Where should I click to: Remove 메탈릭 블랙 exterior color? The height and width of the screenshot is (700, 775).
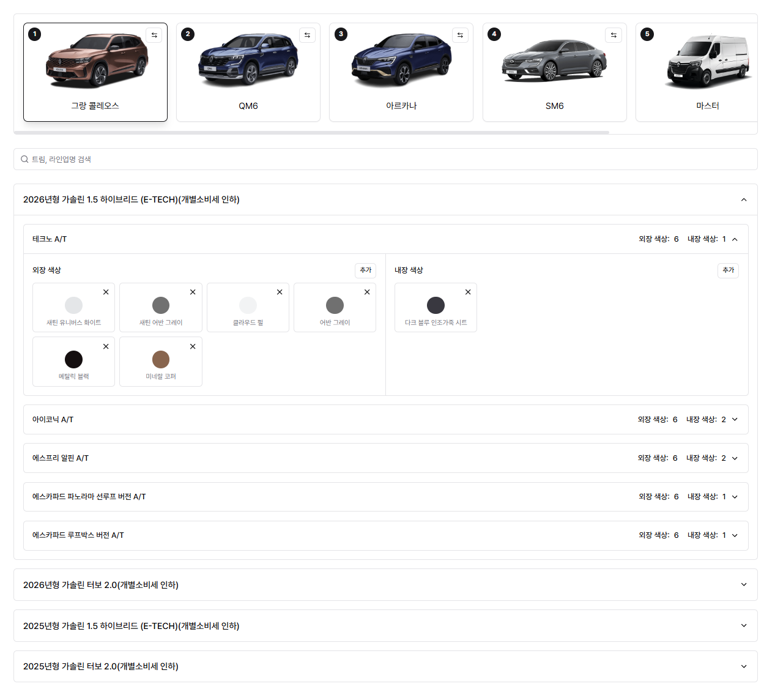pyautogui.click(x=106, y=346)
